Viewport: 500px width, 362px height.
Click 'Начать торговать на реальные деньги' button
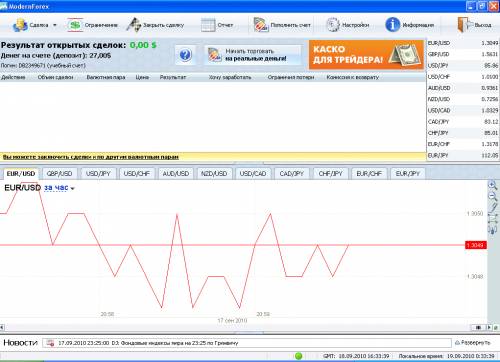[252, 55]
